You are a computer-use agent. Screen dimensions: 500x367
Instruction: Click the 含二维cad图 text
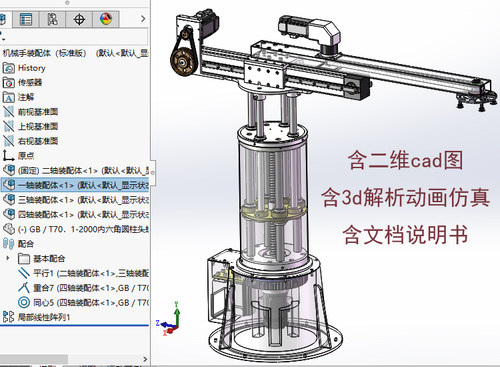pyautogui.click(x=405, y=160)
